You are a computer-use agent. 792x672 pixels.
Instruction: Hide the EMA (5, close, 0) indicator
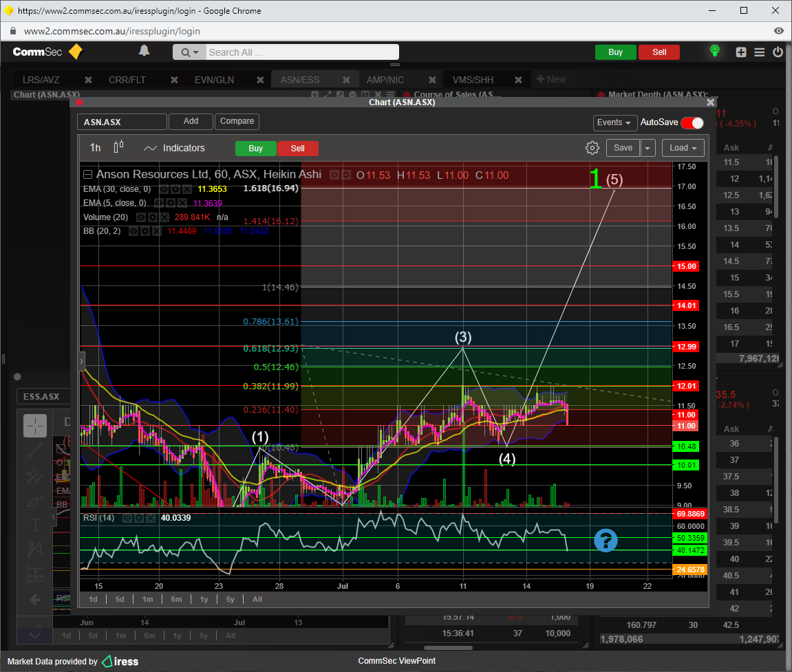tap(158, 203)
